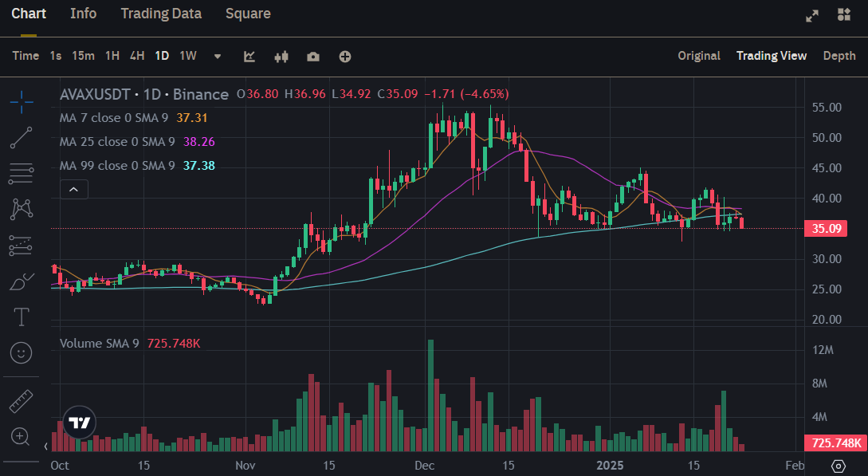
Task: Click the 55.00 price axis label
Action: (827, 108)
